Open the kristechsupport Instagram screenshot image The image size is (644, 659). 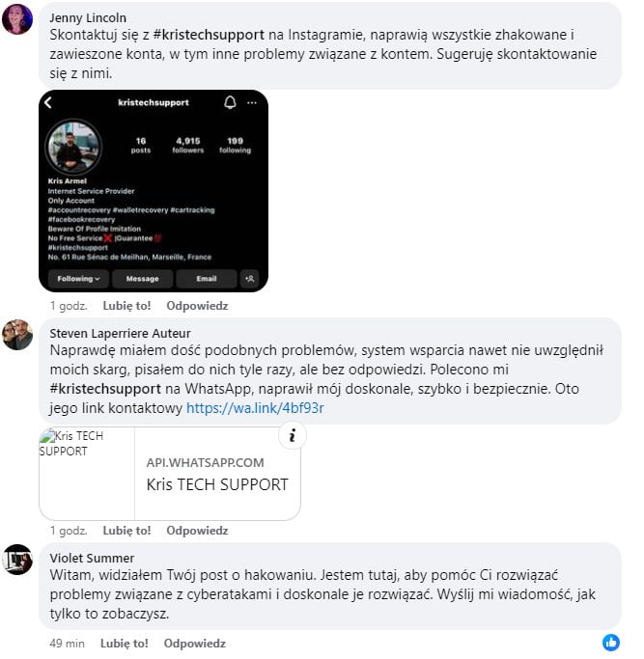click(154, 191)
